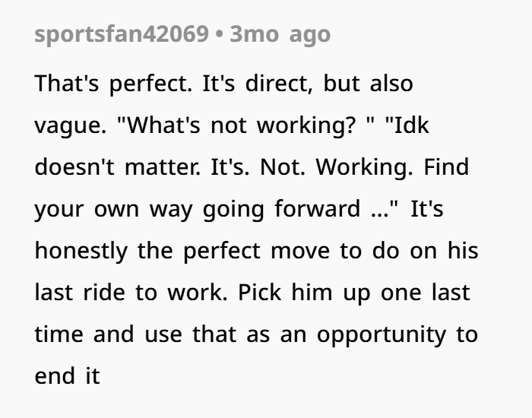
Task: Click the word "Idk" in the comment
Action: [x=412, y=125]
